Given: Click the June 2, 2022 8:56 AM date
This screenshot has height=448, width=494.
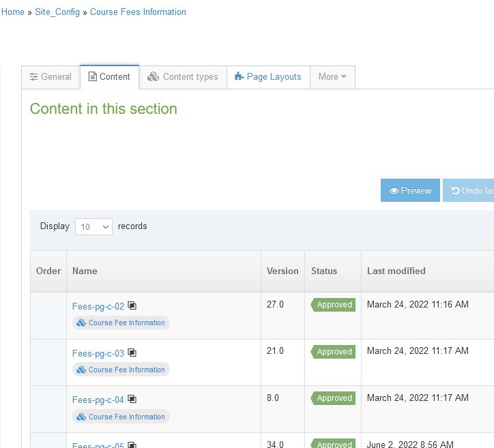Looking at the screenshot, I should pyautogui.click(x=410, y=444).
